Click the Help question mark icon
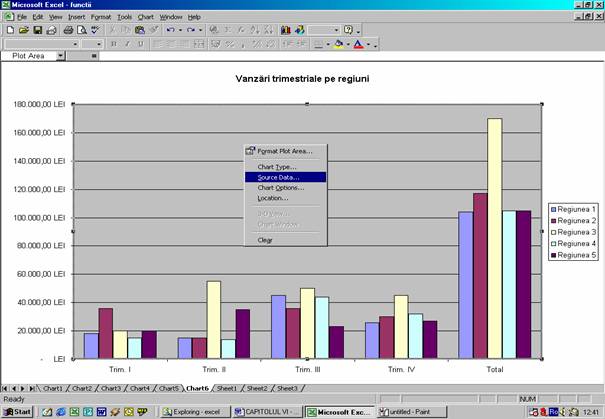This screenshot has width=605, height=419. pos(348,30)
